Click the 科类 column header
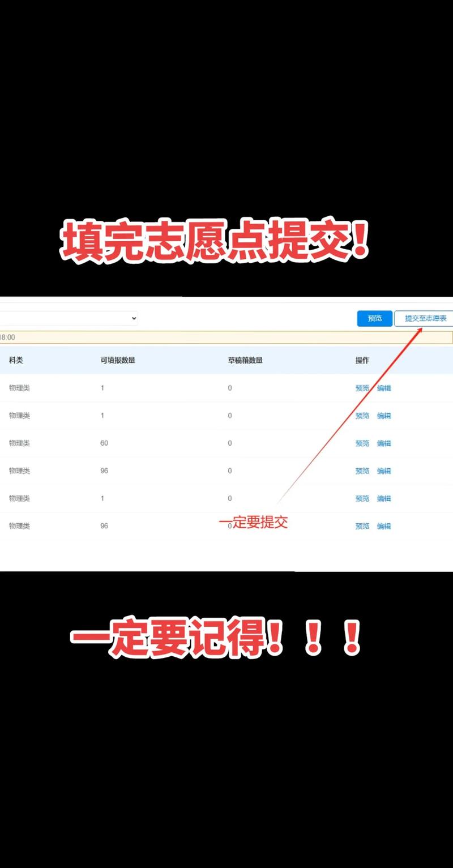This screenshot has height=868, width=453. coord(15,360)
